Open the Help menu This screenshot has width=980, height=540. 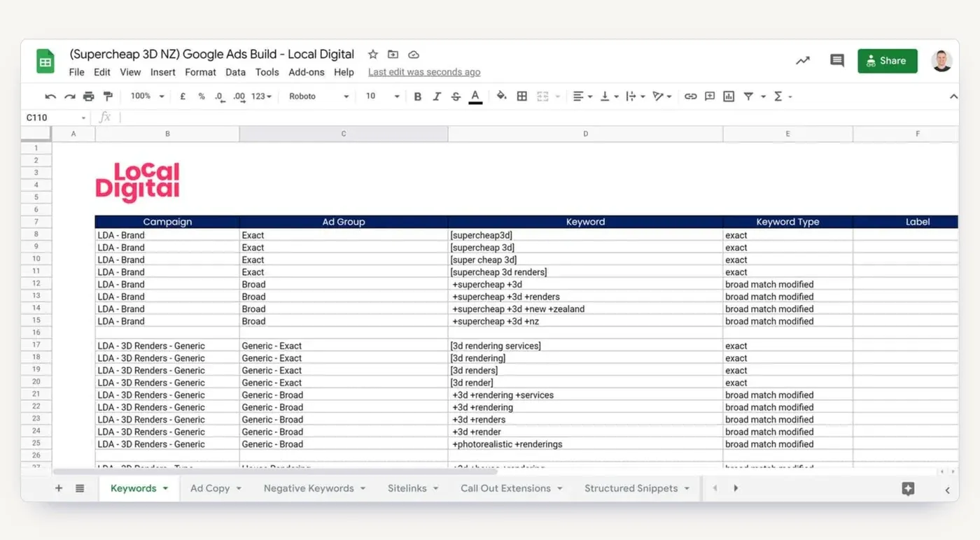[x=344, y=72]
